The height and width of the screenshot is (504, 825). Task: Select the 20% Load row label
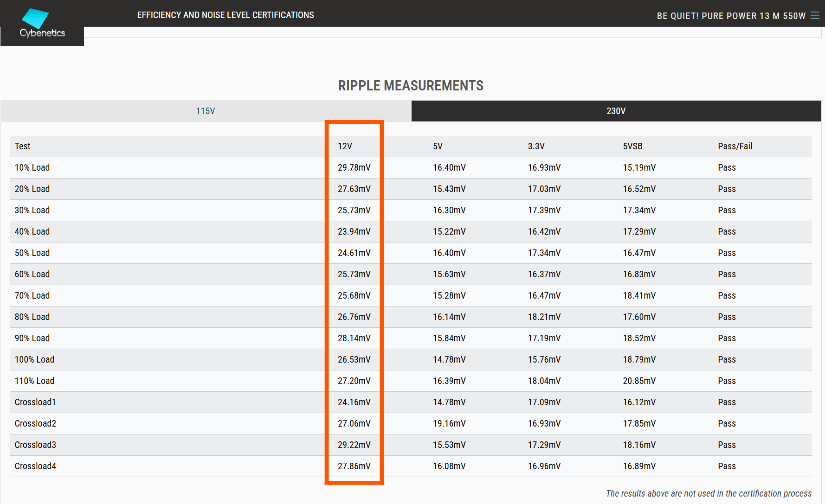[x=32, y=189]
